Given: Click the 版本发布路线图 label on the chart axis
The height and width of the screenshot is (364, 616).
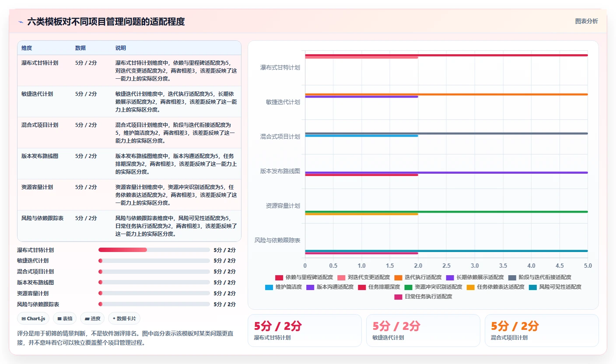Looking at the screenshot, I should 280,171.
